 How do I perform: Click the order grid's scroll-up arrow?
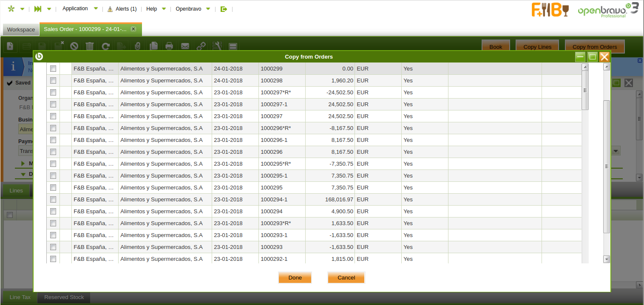[x=585, y=67]
